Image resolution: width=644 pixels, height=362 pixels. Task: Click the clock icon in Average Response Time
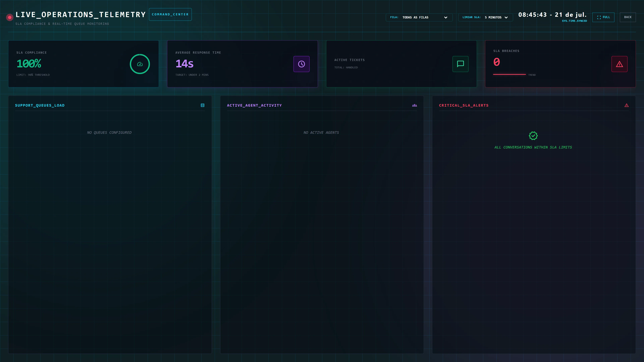pyautogui.click(x=301, y=64)
